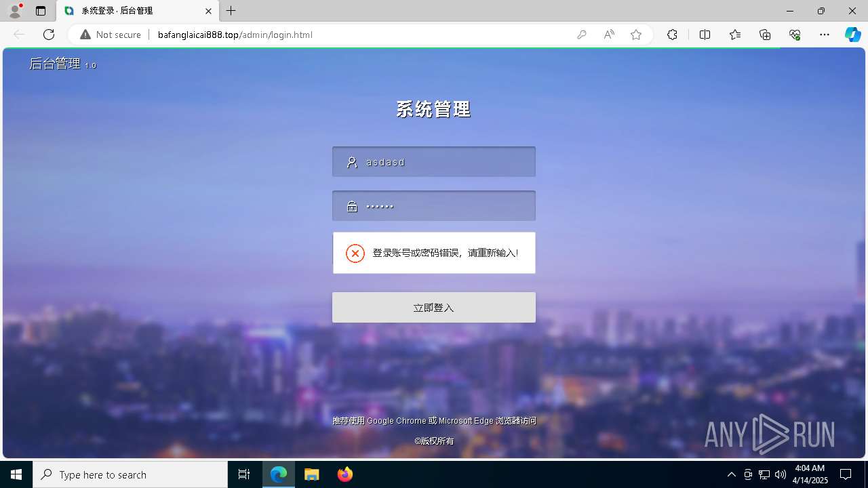Screen dimensions: 868x488
Task: Click the browser recommendation footer text
Action: 434,421
